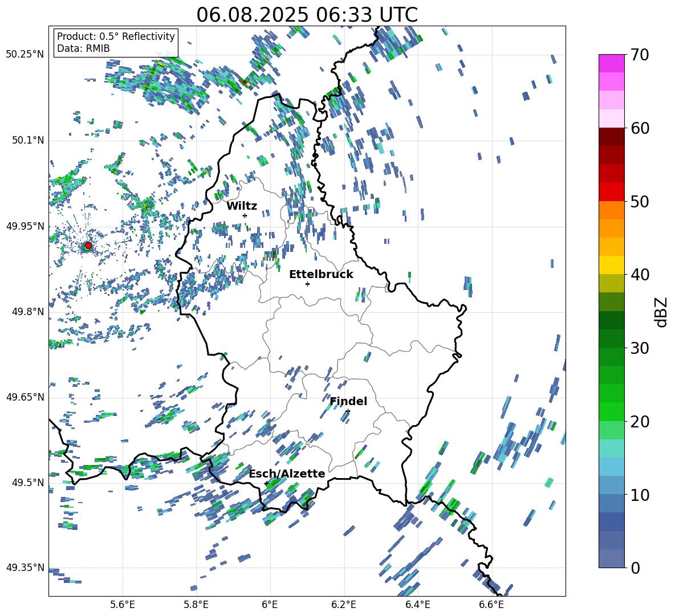This screenshot has height=616, width=675.
Task: Click the 49.8°N latitude label
Action: [29, 312]
